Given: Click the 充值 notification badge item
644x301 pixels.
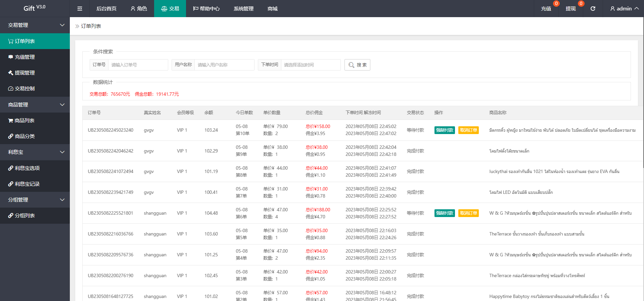Looking at the screenshot, I should coord(546,8).
